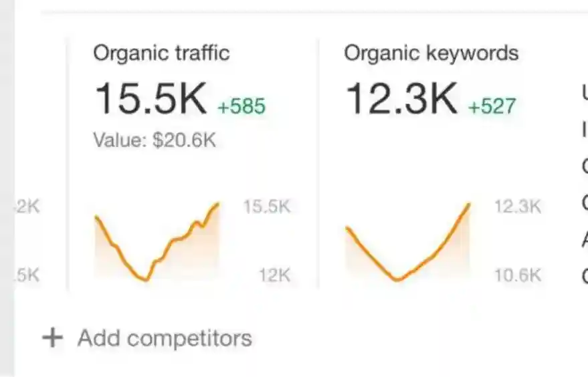This screenshot has width=588, height=377.
Task: Click the 12K traffic chart axis label
Action: click(274, 275)
